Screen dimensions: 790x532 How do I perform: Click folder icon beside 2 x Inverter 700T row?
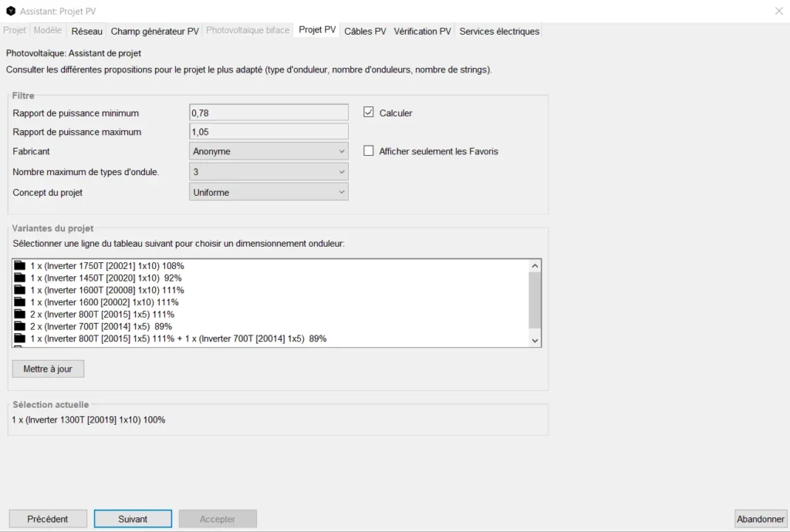pyautogui.click(x=20, y=326)
